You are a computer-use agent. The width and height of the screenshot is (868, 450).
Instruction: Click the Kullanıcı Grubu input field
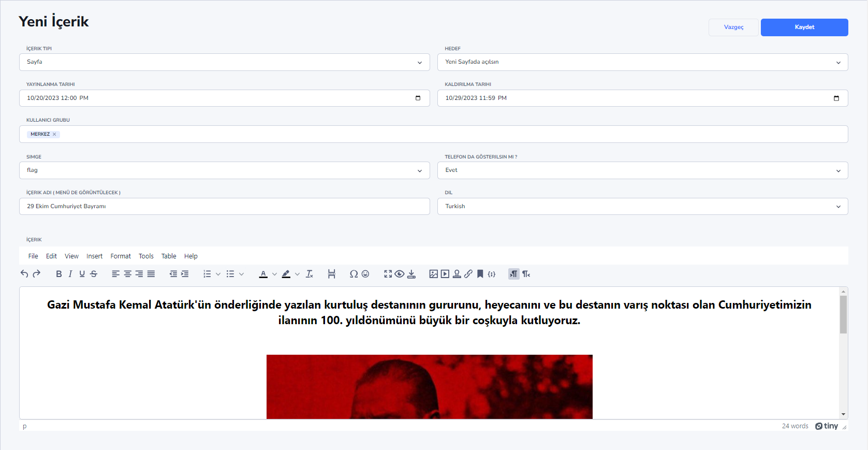[x=434, y=134]
